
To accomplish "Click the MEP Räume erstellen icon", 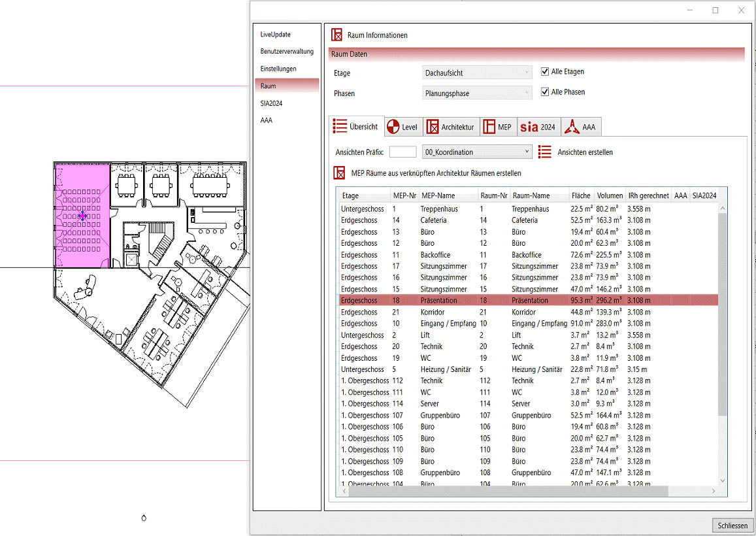I will point(339,173).
